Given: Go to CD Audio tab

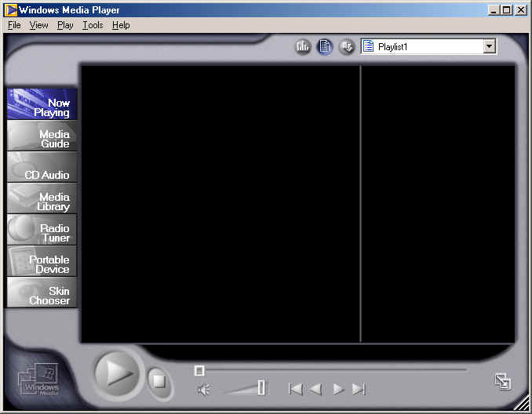Looking at the screenshot, I should (x=42, y=167).
